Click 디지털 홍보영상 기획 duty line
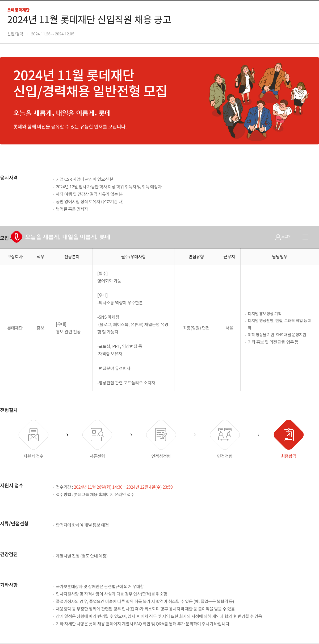 (x=265, y=314)
